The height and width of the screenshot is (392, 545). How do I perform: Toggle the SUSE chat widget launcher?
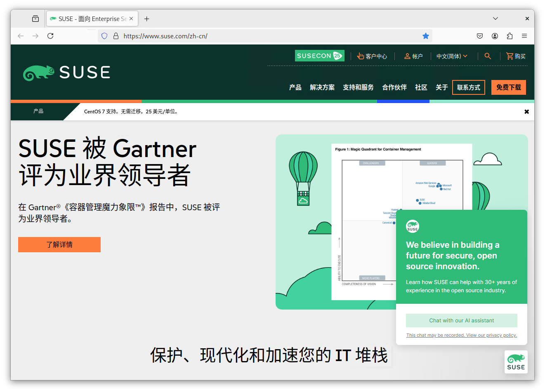click(516, 362)
